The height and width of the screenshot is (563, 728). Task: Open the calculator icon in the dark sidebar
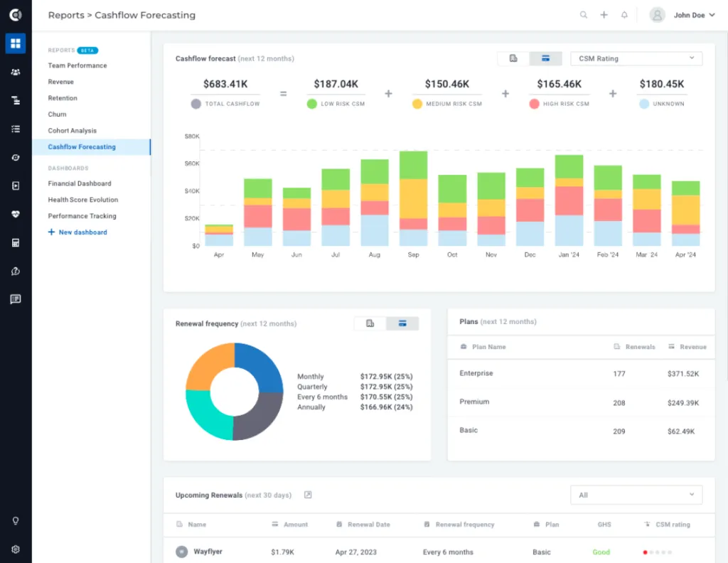pyautogui.click(x=16, y=242)
